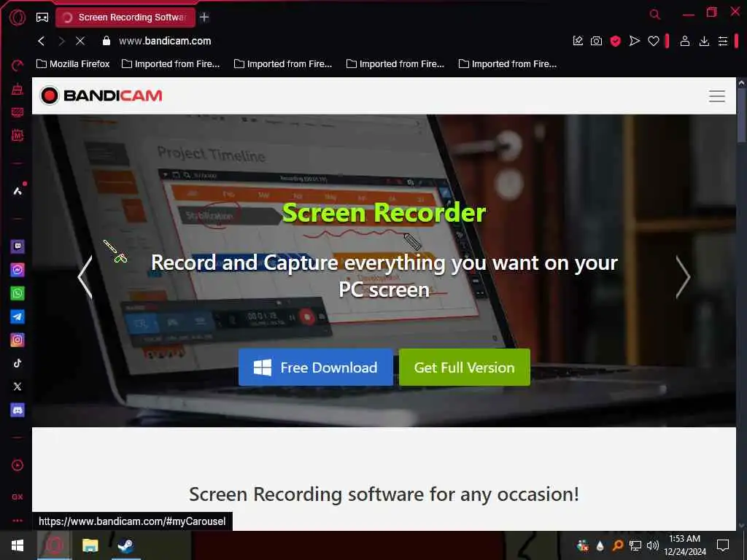This screenshot has width=747, height=560.
Task: Open Instagram in sidebar
Action: pos(18,340)
